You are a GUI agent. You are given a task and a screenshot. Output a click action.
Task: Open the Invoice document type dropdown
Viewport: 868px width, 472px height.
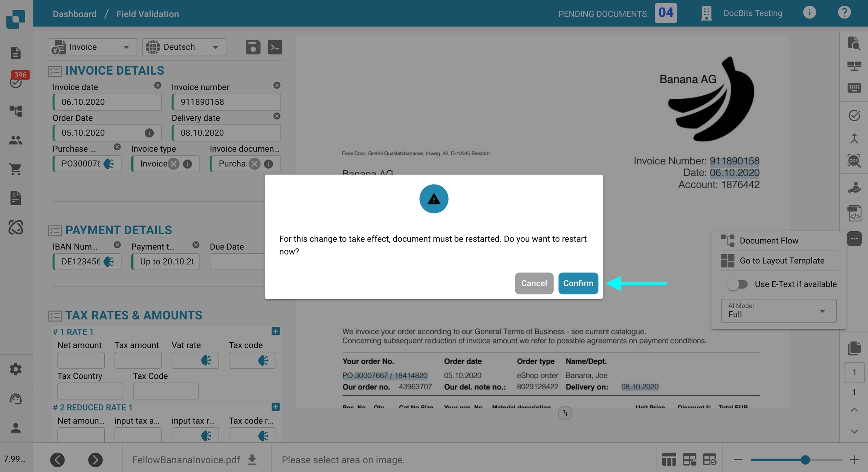[x=92, y=47]
